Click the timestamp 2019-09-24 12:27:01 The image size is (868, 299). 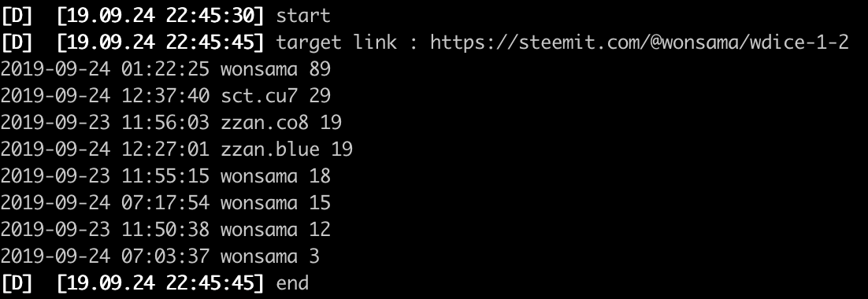(x=106, y=149)
